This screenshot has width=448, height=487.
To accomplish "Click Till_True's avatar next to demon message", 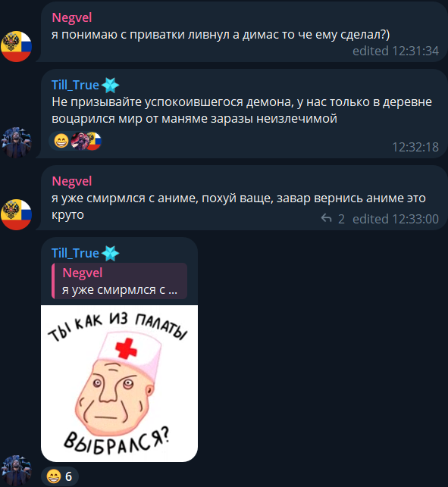I will pyautogui.click(x=16, y=142).
